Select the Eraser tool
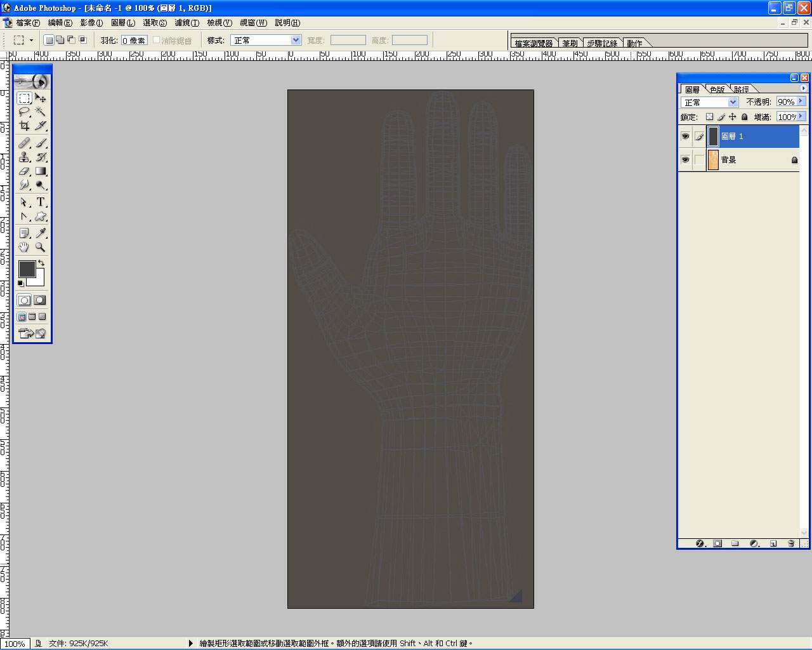812x650 pixels. 24,171
